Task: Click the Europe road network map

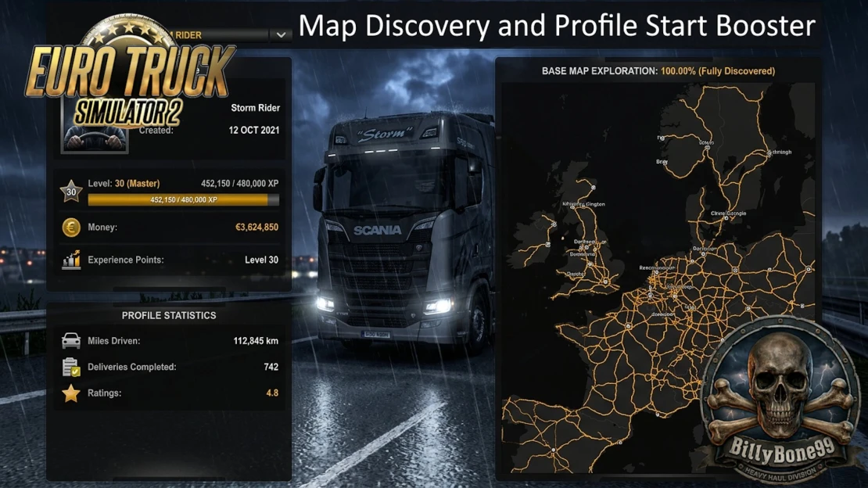Action: coord(658,277)
